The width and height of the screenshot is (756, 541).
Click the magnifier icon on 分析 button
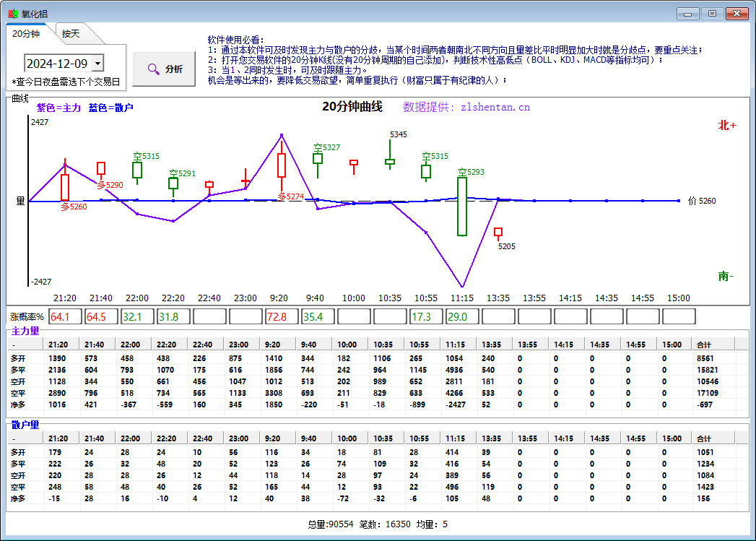153,69
